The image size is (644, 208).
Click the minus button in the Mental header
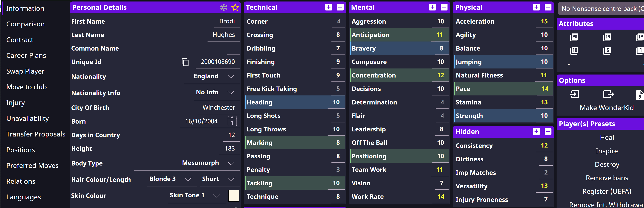tap(444, 7)
